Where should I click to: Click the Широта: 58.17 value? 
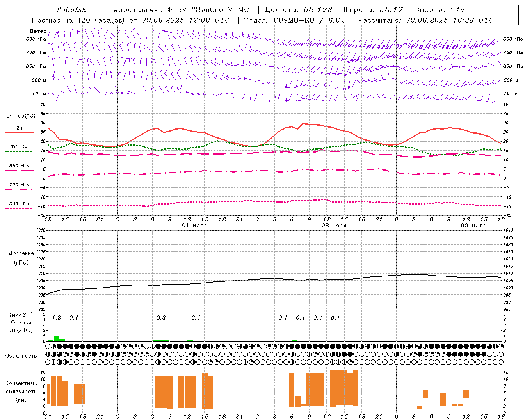click(x=373, y=10)
